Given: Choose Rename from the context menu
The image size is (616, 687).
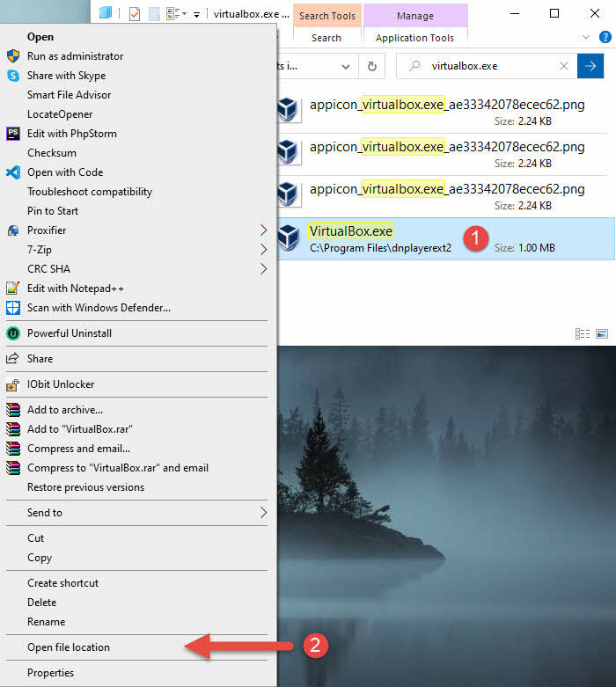Looking at the screenshot, I should pyautogui.click(x=136, y=621).
